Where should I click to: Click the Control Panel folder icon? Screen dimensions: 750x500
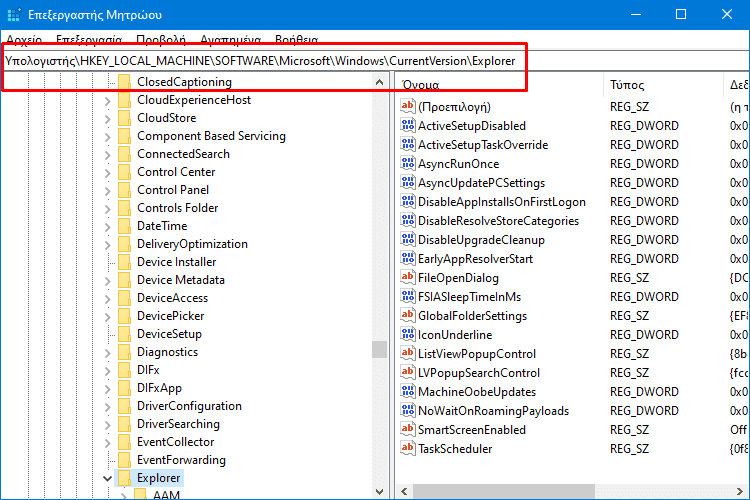click(124, 190)
